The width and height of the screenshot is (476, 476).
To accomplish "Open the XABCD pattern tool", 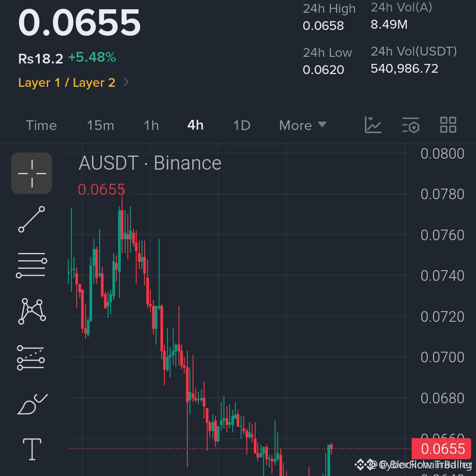I will coord(32,311).
